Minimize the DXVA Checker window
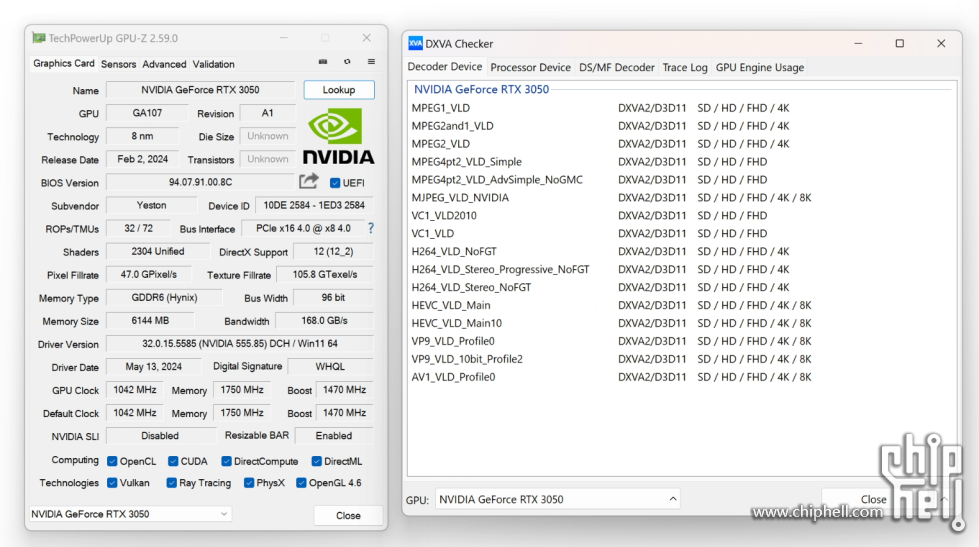Image resolution: width=979 pixels, height=547 pixels. [x=858, y=43]
